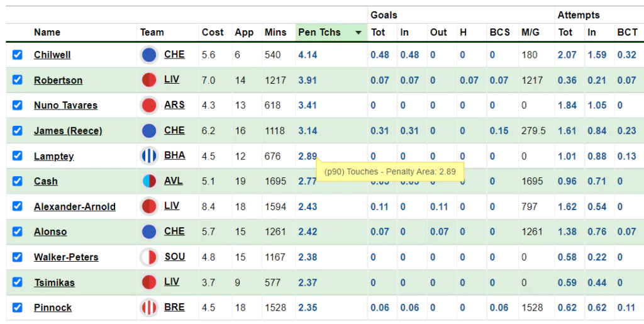The height and width of the screenshot is (324, 644).
Task: Click the Brentford striped badge beside Pinnock
Action: click(x=148, y=308)
